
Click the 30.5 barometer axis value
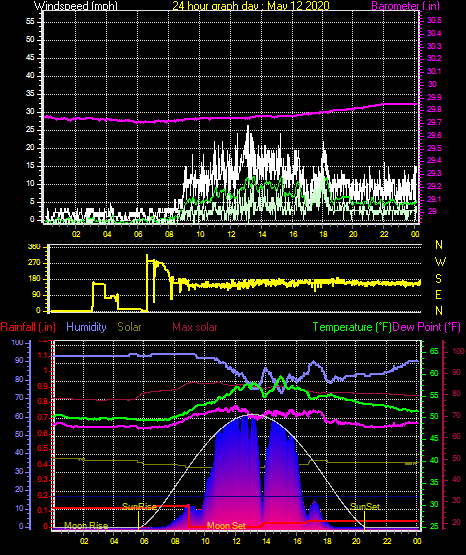tap(434, 21)
